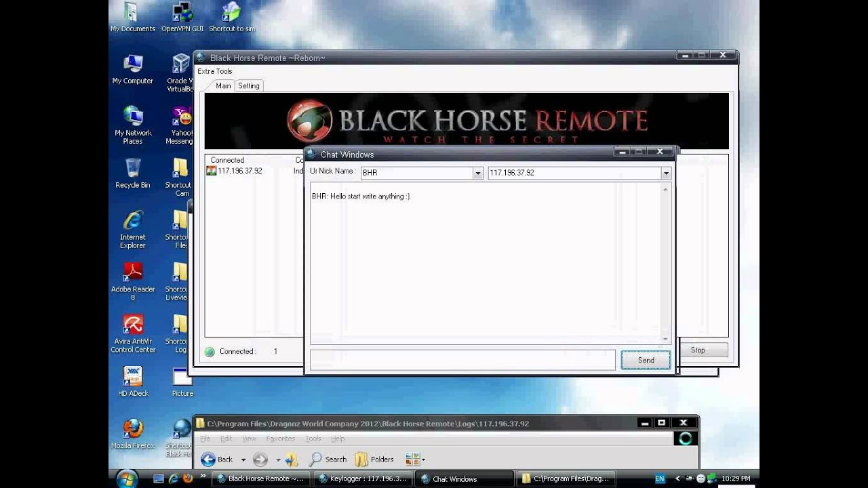Open Back history dropdown arrow in Explorer
Viewport: 868px width, 488px height.
pyautogui.click(x=243, y=460)
